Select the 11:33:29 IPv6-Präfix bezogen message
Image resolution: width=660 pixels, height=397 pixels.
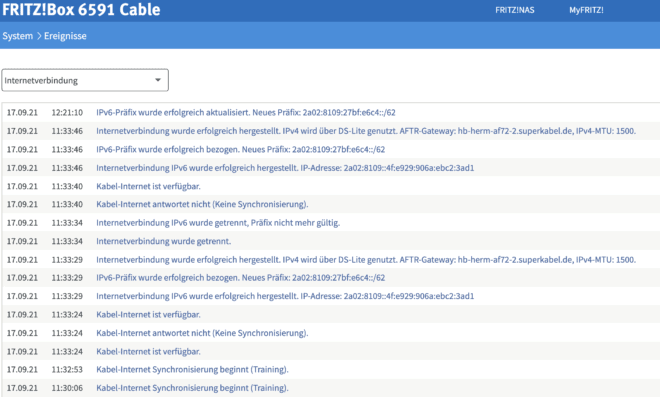(x=240, y=278)
